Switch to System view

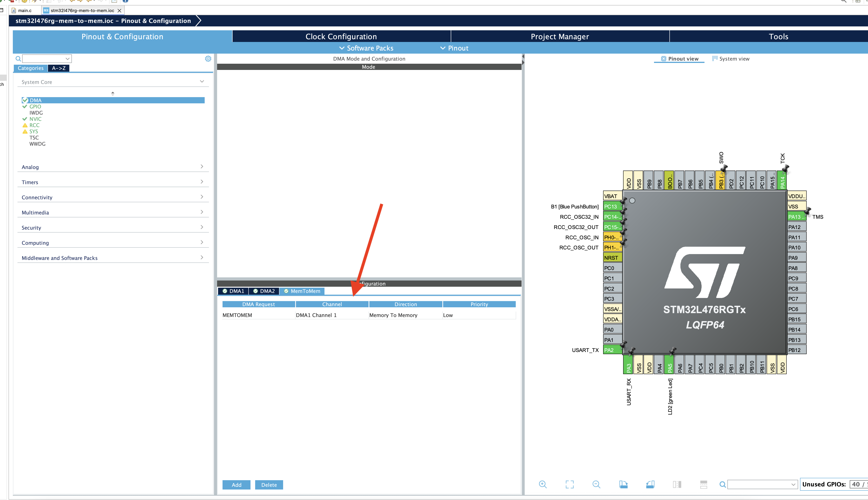(731, 59)
